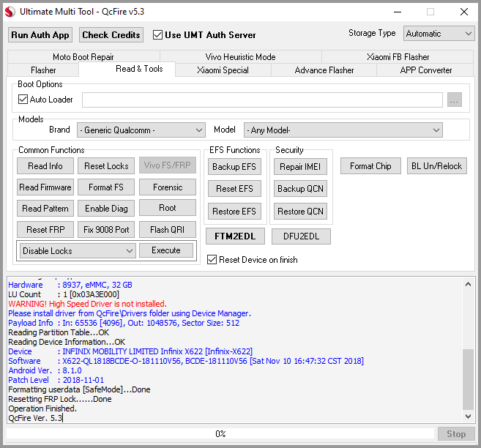Switch to the Flasher tab
481x448 pixels.
43,70
